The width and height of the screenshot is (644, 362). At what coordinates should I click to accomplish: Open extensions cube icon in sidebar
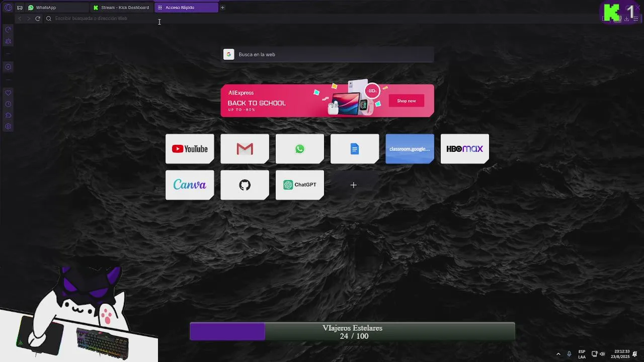[8, 115]
